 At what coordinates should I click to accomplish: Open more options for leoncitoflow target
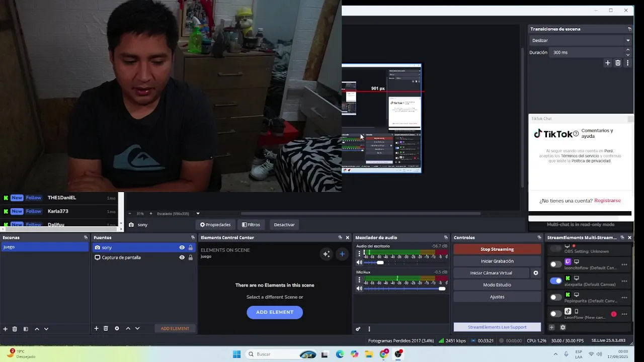tap(624, 264)
